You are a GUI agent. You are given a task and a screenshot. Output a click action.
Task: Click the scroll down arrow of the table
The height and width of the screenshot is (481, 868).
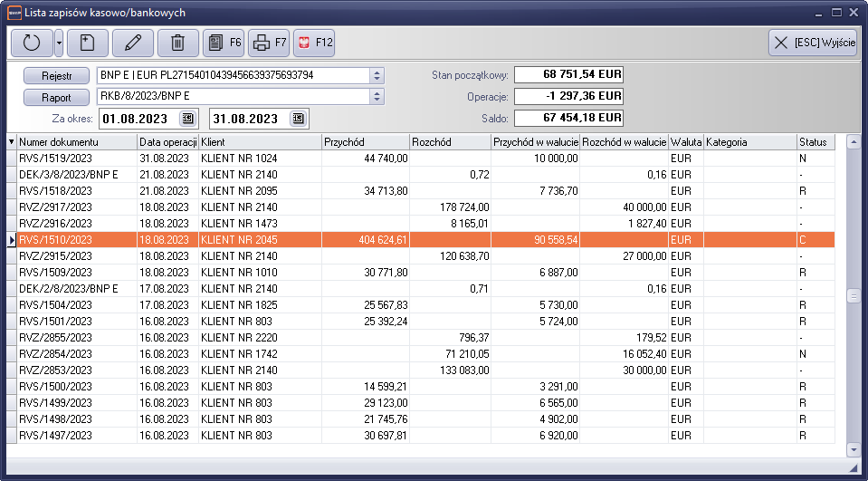coord(853,448)
